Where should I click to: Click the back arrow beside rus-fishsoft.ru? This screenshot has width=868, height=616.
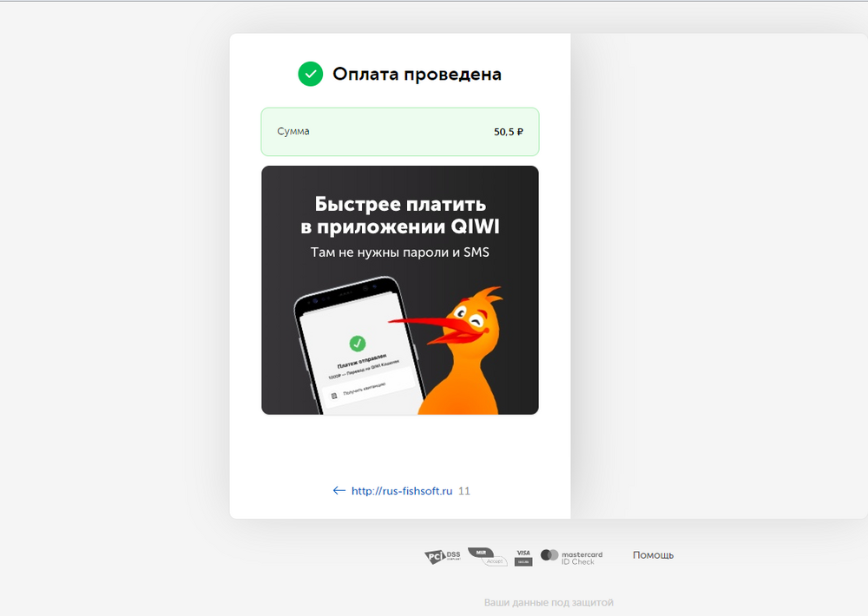tap(339, 491)
